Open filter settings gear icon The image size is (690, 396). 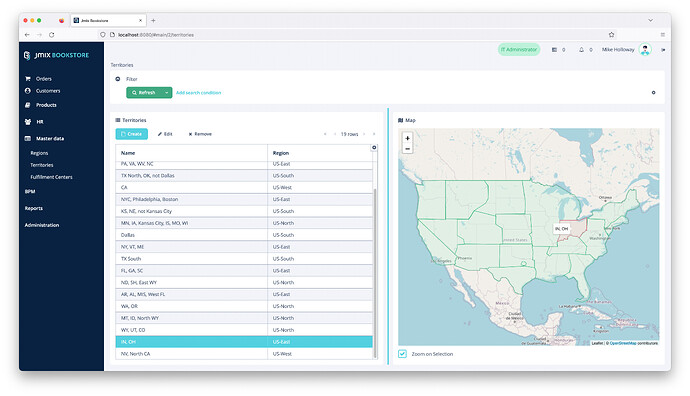[x=653, y=93]
